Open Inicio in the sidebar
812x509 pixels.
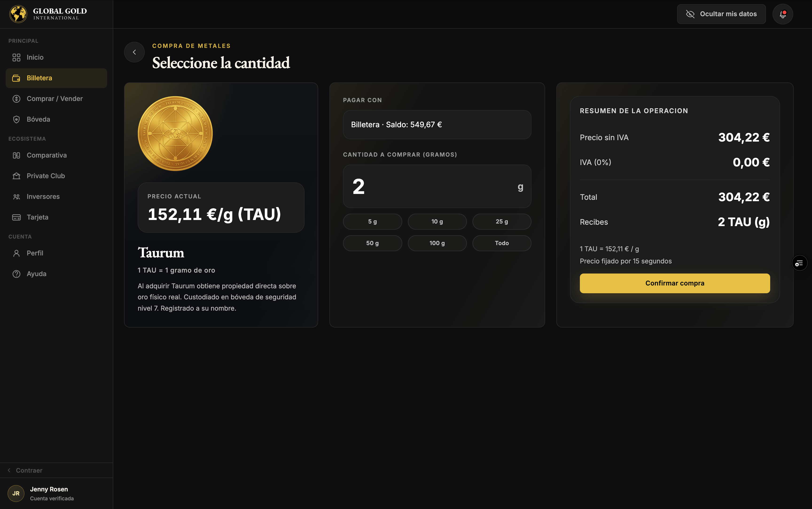click(x=56, y=58)
